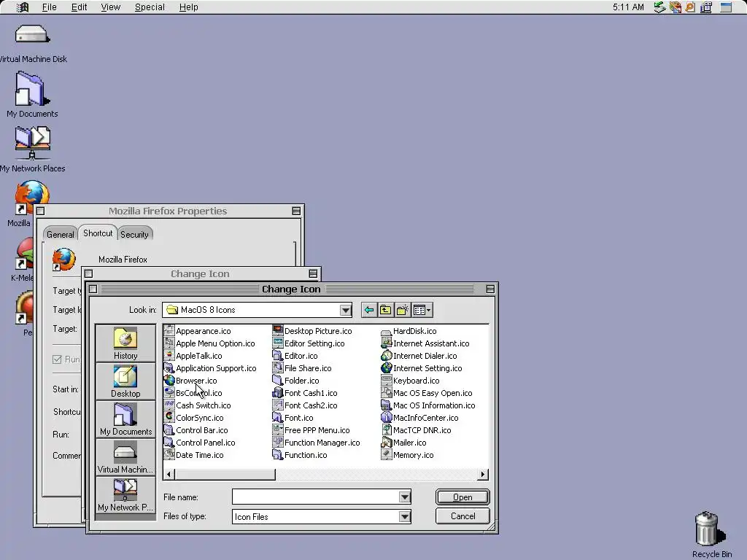Open the Edit menu
The height and width of the screenshot is (560, 747).
(x=79, y=7)
